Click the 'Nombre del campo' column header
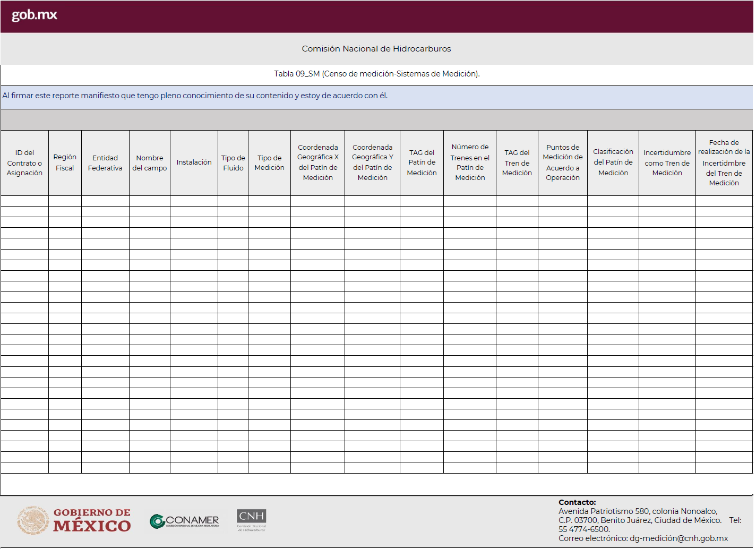 (x=150, y=162)
